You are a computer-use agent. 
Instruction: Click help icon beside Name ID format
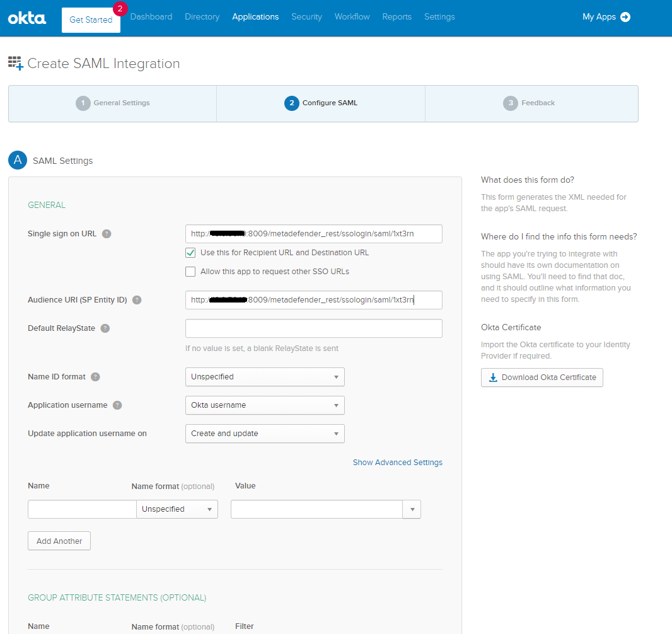(96, 377)
